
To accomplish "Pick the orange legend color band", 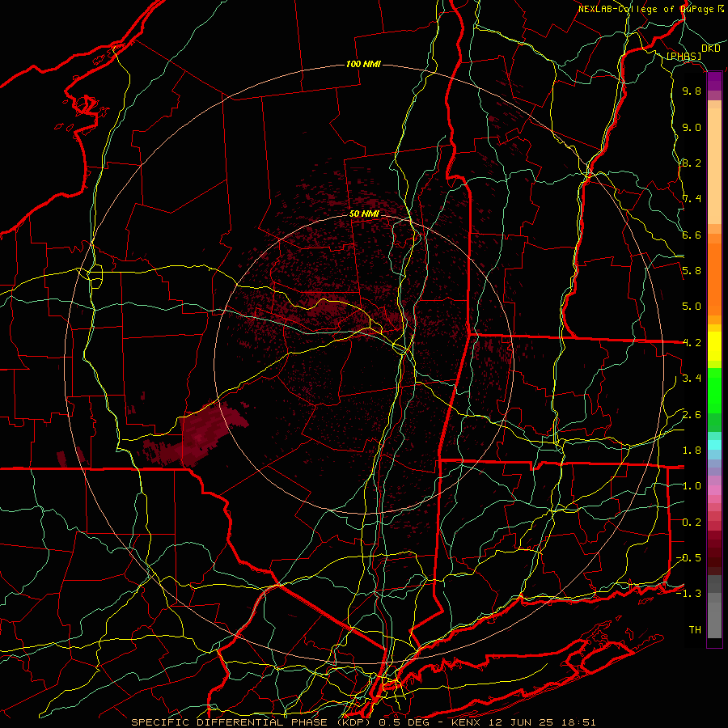I will coord(714,279).
